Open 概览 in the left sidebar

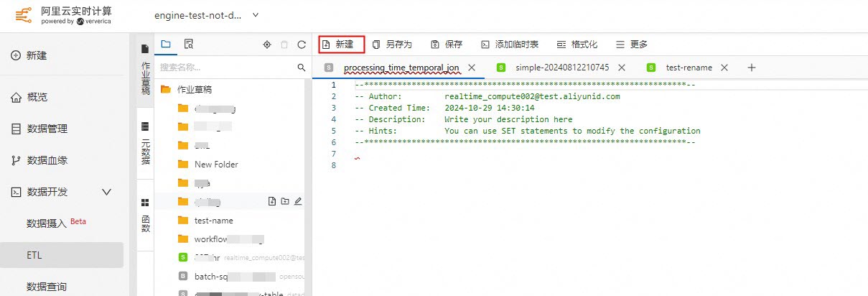(x=29, y=97)
